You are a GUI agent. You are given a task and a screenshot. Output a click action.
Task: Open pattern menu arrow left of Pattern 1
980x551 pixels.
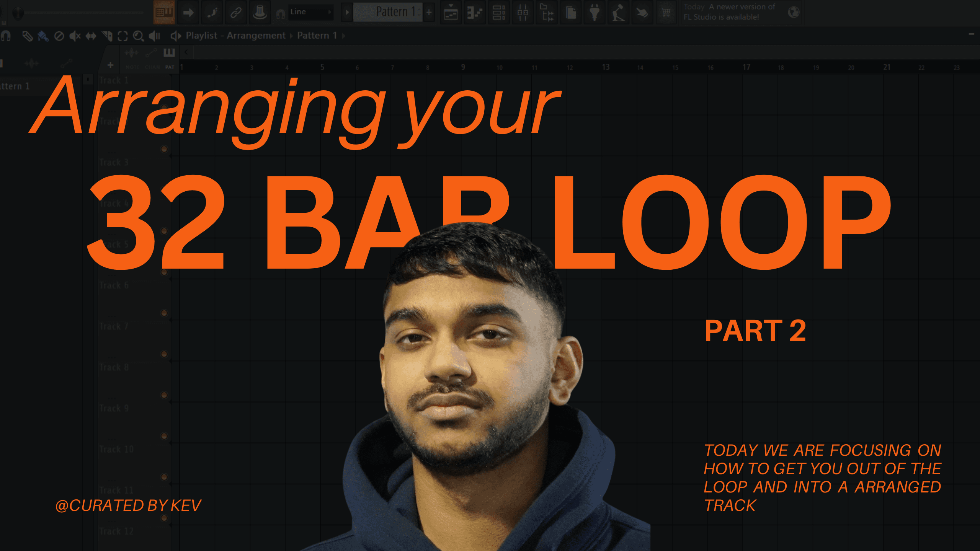pos(347,12)
